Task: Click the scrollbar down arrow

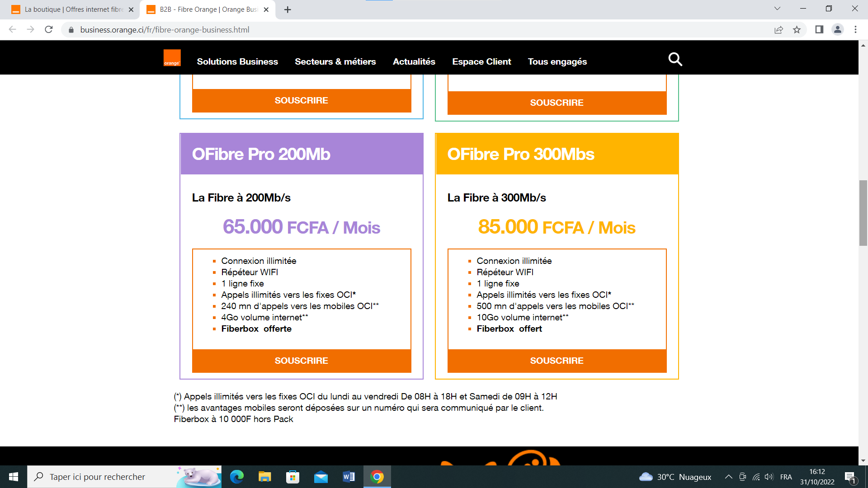Action: [x=863, y=460]
